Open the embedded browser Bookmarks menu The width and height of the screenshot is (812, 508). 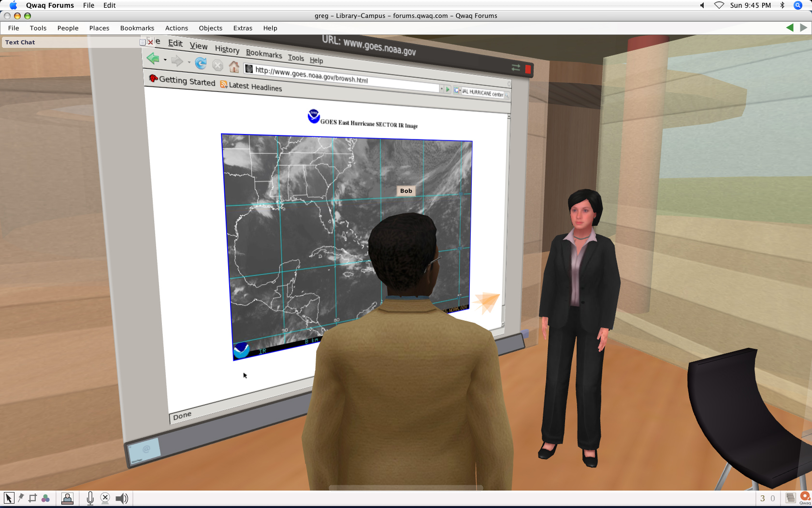pos(264,53)
